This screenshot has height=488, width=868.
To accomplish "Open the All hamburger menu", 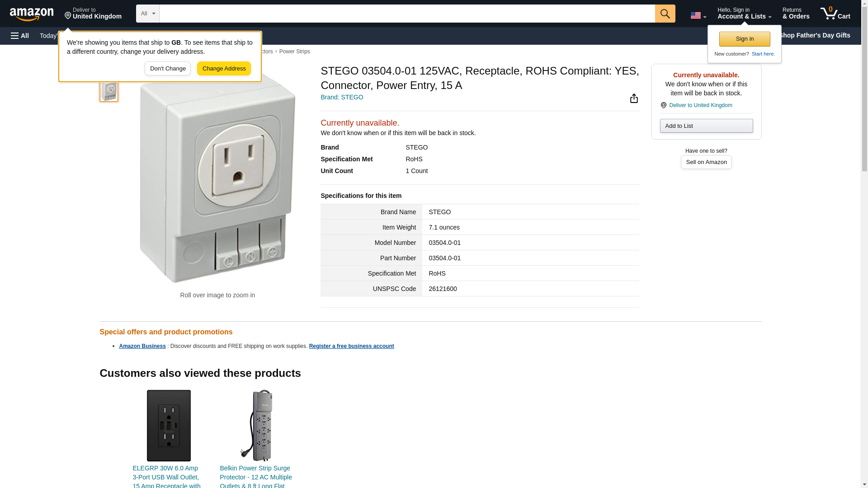I will pos(20,36).
